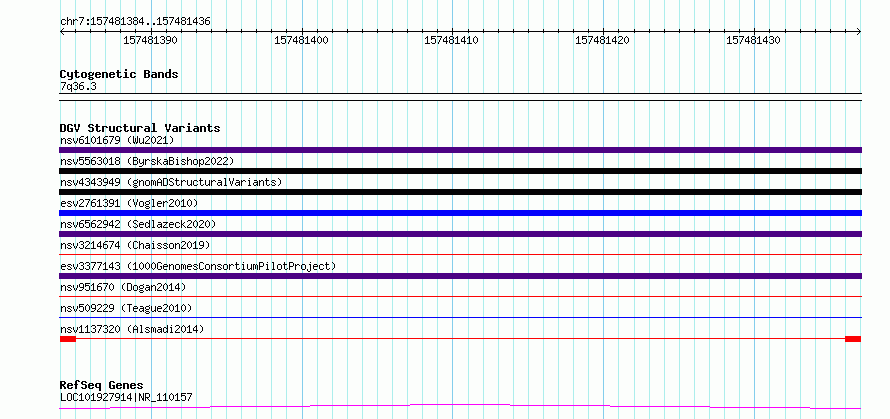890x419 pixels.
Task: Click the right arrow of the coordinate ruler
Action: (858, 32)
